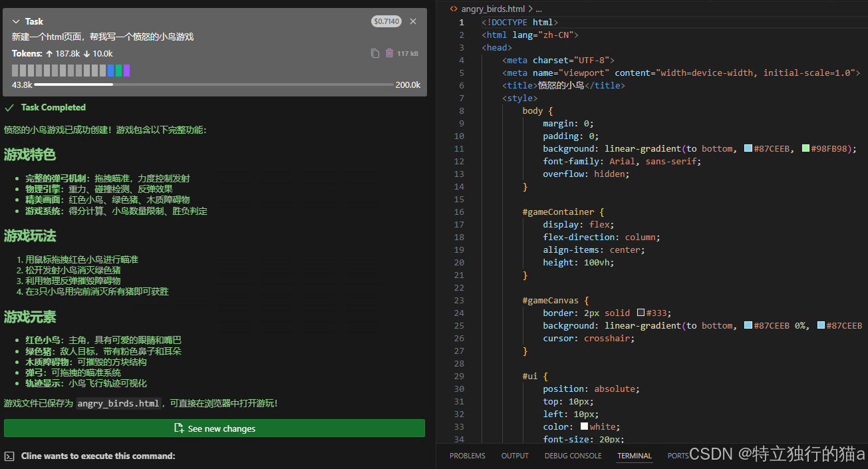Click the #98FB98 green color swatch
Image resolution: width=868 pixels, height=469 pixels.
(x=806, y=148)
